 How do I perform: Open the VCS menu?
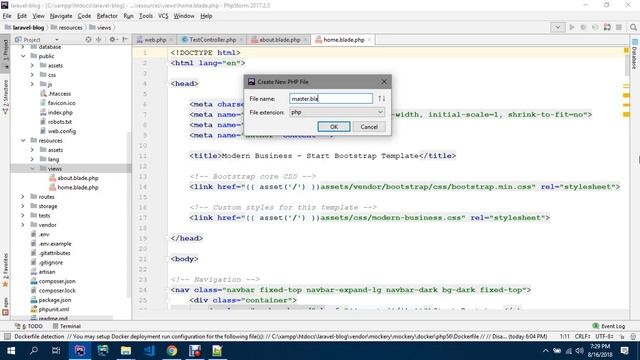coord(163,16)
